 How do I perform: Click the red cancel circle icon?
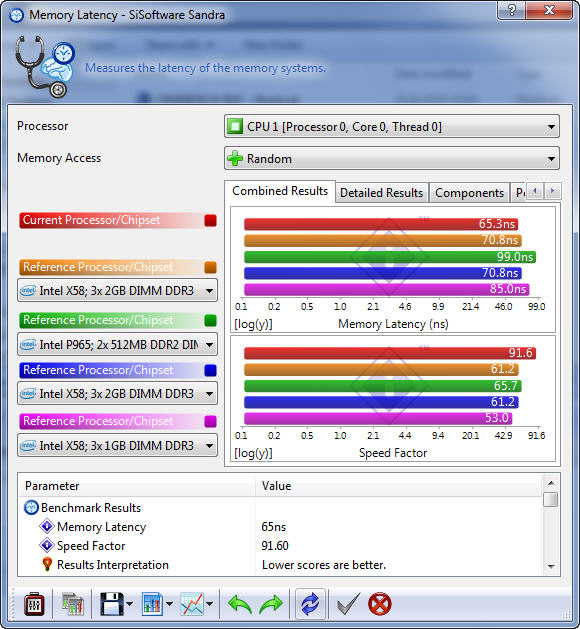pos(379,604)
